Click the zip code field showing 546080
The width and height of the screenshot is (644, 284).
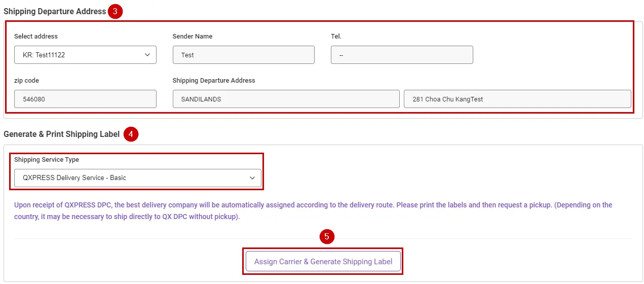pyautogui.click(x=85, y=99)
